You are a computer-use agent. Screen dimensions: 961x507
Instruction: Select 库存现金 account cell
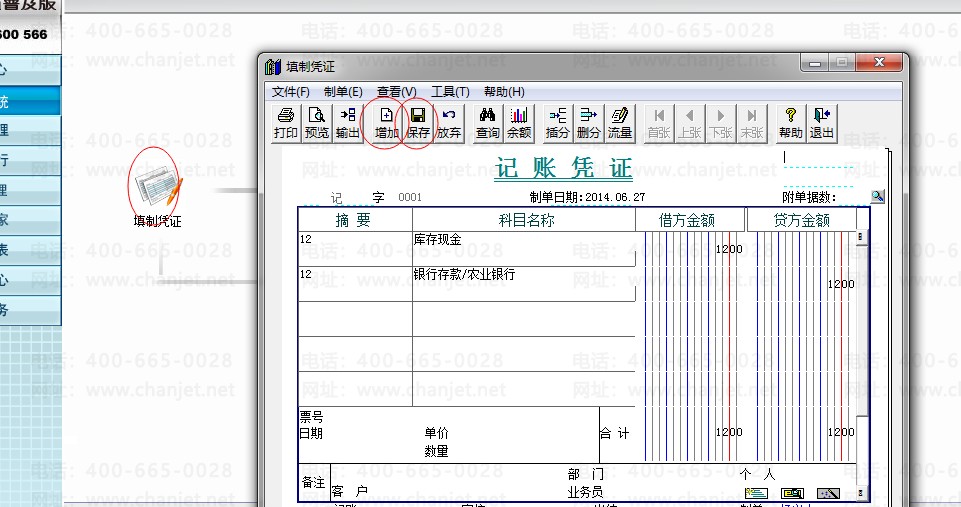[x=524, y=249]
